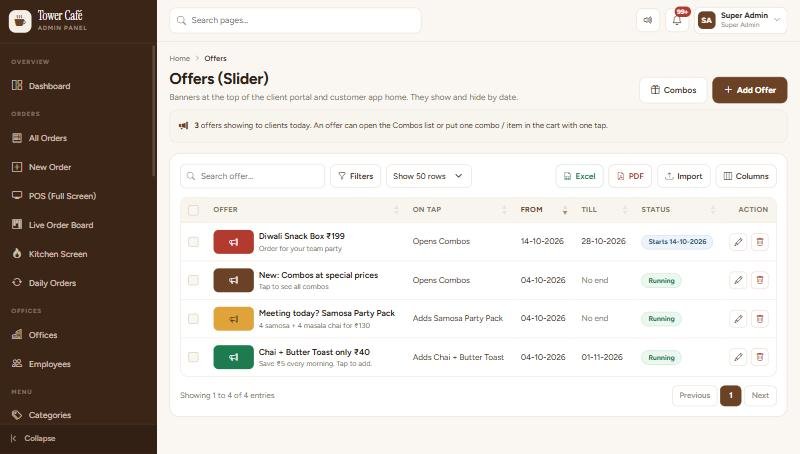Click the Combos button
The width and height of the screenshot is (800, 454).
tap(673, 90)
